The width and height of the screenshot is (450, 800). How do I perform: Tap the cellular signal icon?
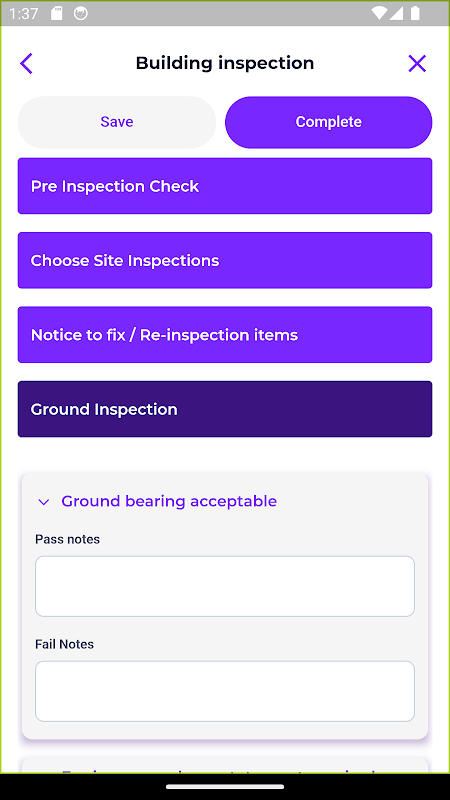point(396,13)
